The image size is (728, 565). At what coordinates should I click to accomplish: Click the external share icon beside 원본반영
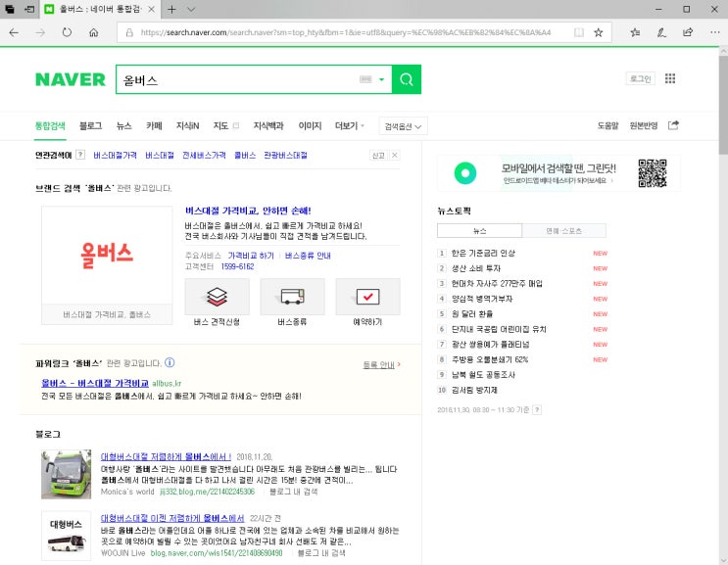pos(673,125)
